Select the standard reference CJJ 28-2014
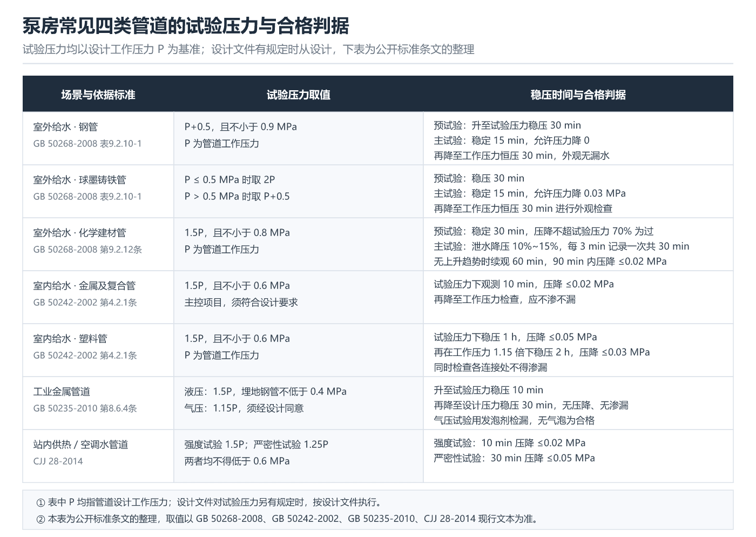This screenshot has height=537, width=756. (x=58, y=461)
